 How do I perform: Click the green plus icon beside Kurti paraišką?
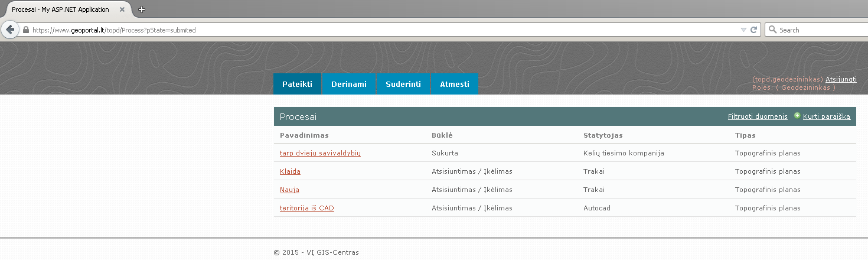(x=797, y=116)
